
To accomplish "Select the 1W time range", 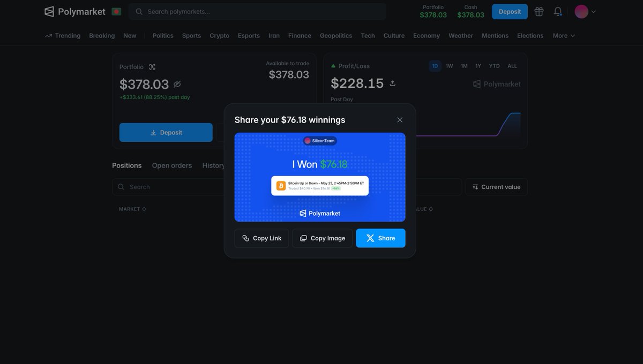I will click(449, 66).
